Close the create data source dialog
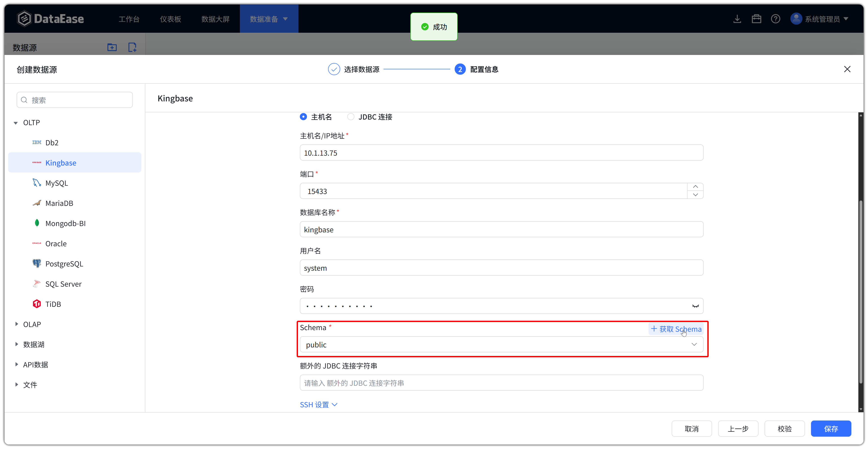The height and width of the screenshot is (449, 868). [x=847, y=69]
